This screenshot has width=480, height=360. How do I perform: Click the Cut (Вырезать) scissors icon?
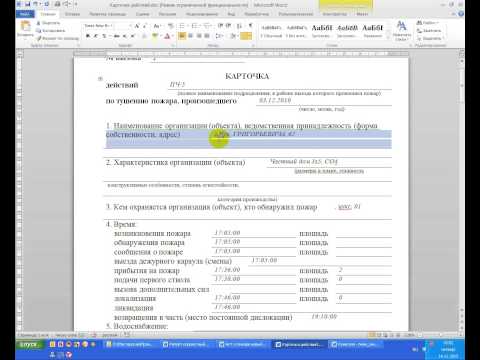pyautogui.click(x=39, y=23)
